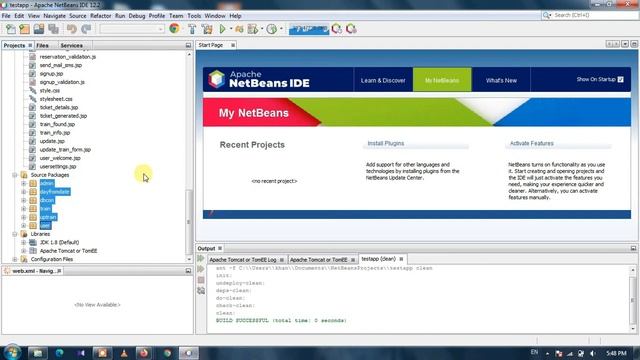
Task: Minimize the Navigator panel window group
Action: [188, 271]
